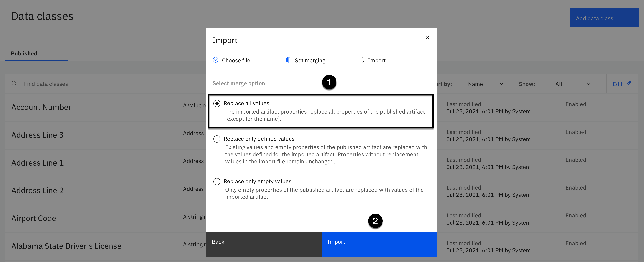Open the Airport Code data class
The image size is (644, 262).
(x=34, y=218)
